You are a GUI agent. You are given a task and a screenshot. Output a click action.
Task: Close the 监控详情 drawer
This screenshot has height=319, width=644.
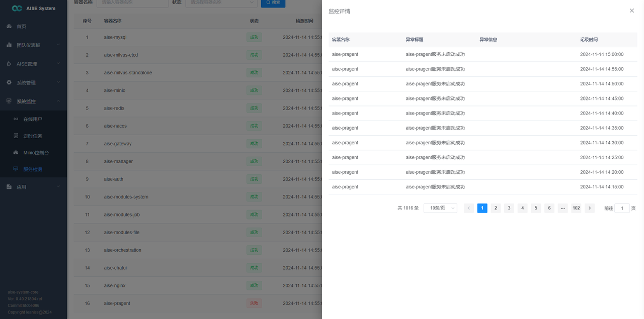[632, 11]
